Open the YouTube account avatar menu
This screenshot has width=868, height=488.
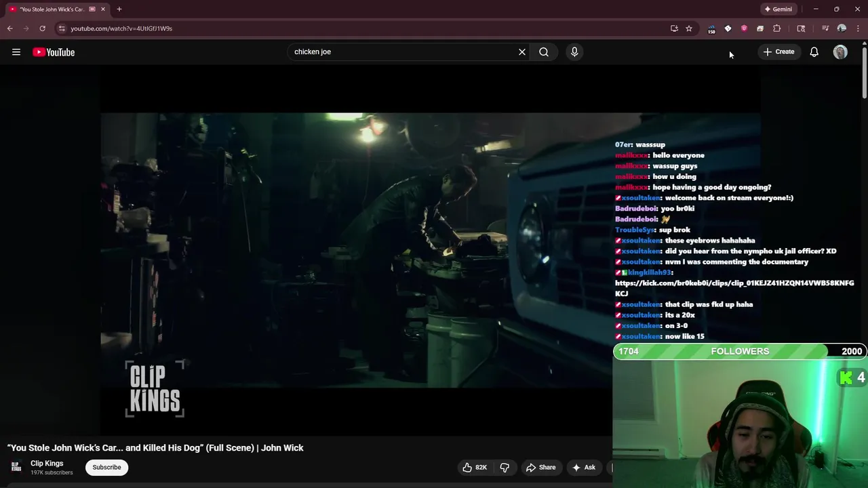[x=840, y=52]
